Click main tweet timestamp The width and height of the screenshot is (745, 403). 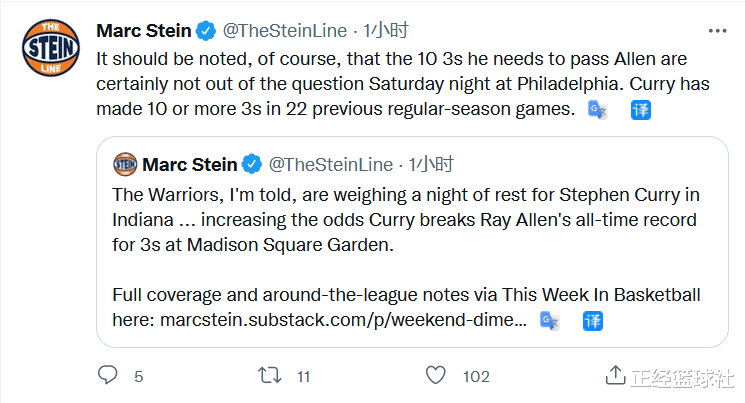pos(385,31)
